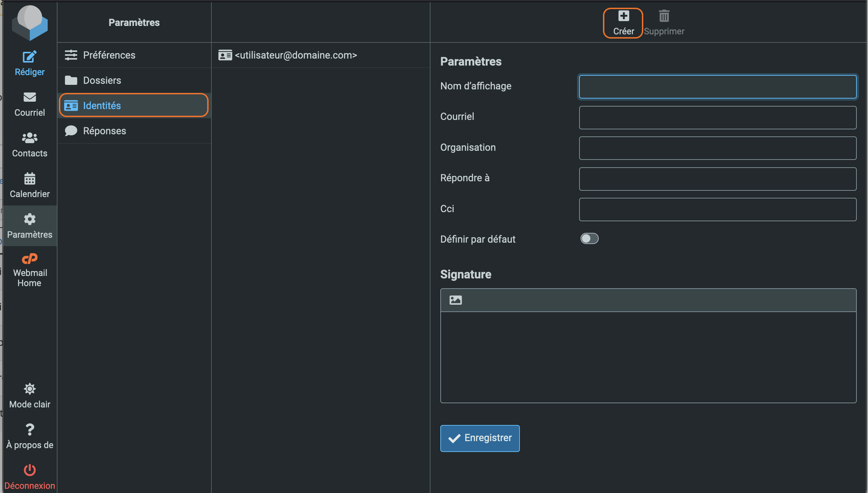Click the Enregistrer save button
868x493 pixels.
(x=480, y=438)
